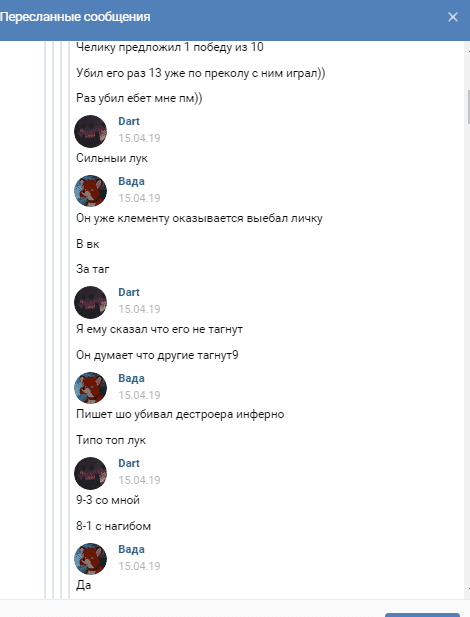This screenshot has width=470, height=617.
Task: Open Вада profile link above 'Он уже клементу'
Action: pos(131,181)
